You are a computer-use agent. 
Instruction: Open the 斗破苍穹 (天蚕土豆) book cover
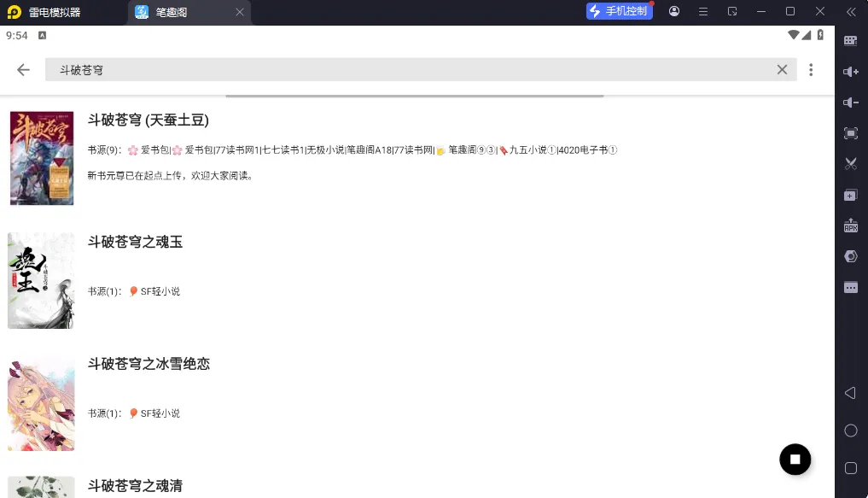(x=42, y=158)
